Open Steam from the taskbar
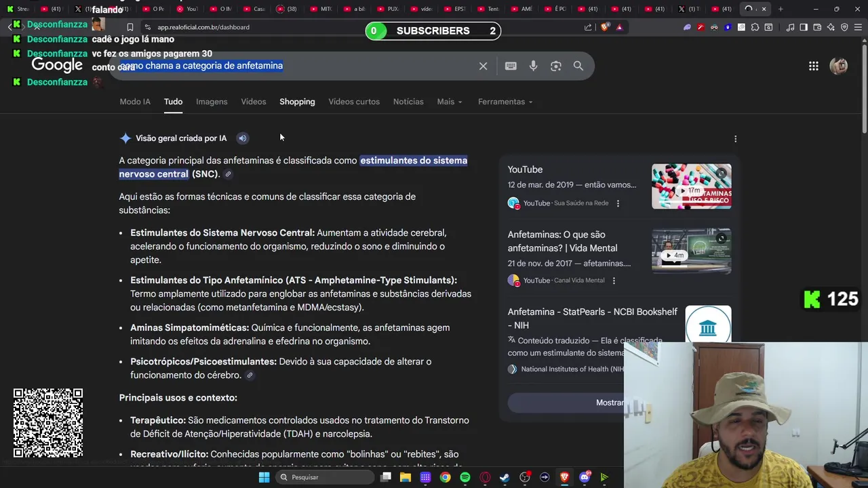The width and height of the screenshot is (868, 488). 505,477
